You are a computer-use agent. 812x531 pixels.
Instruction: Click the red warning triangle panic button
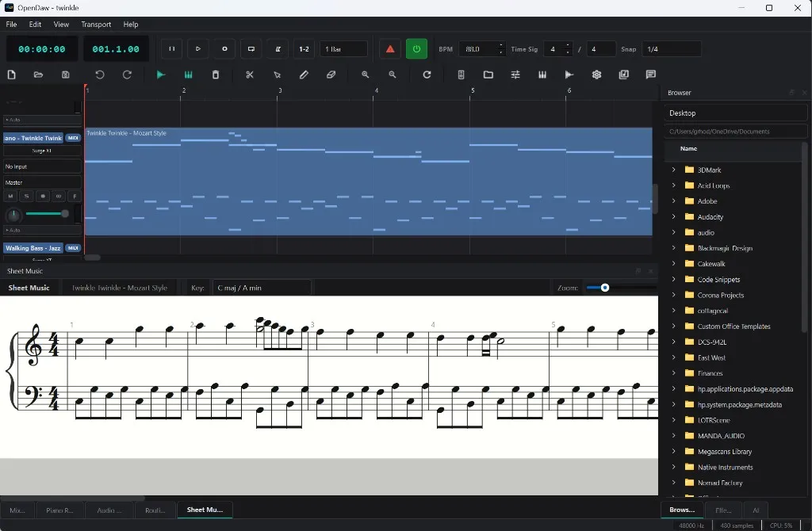(390, 48)
